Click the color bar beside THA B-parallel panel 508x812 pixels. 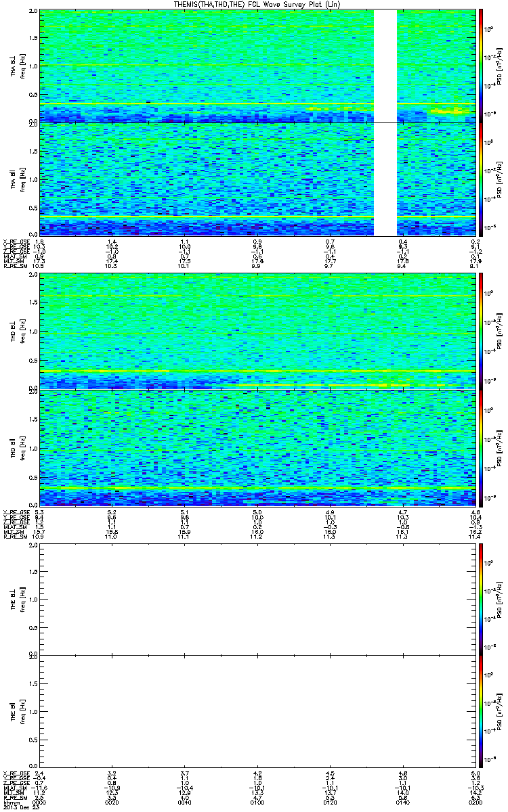click(x=481, y=179)
